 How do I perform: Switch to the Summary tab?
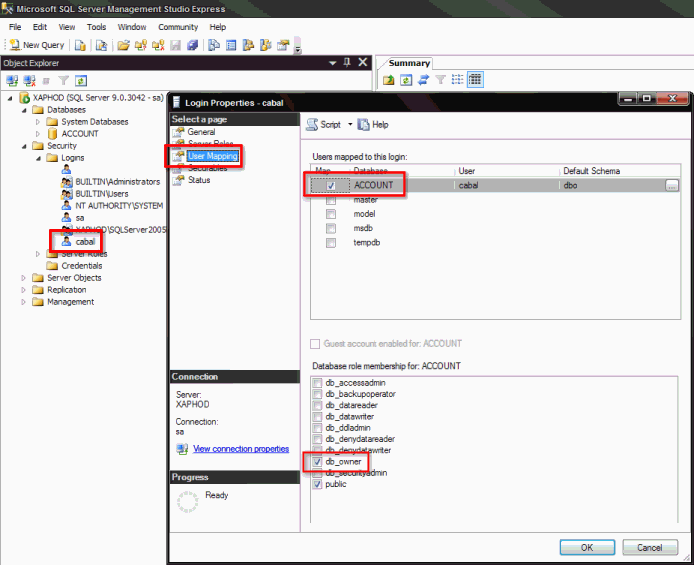pos(409,63)
